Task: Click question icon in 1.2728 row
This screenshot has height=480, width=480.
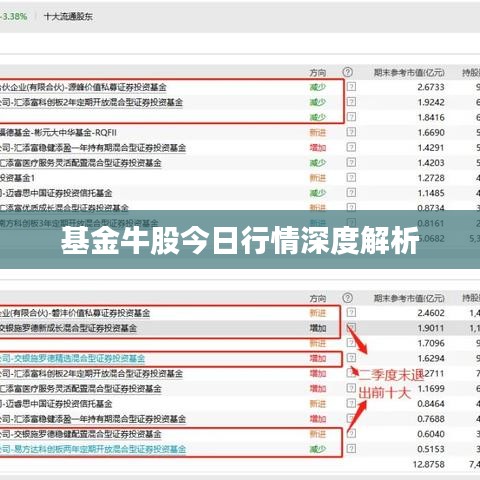Action: (351, 177)
